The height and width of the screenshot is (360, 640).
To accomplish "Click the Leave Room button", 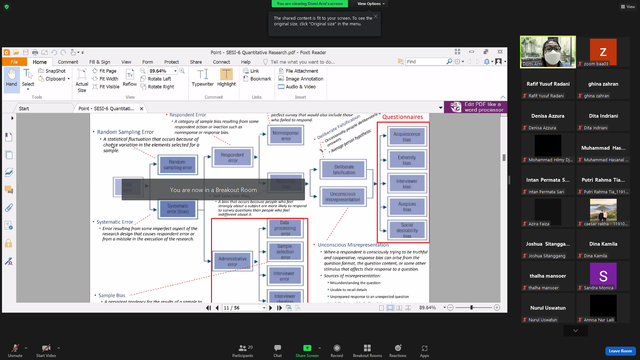I will click(x=620, y=351).
